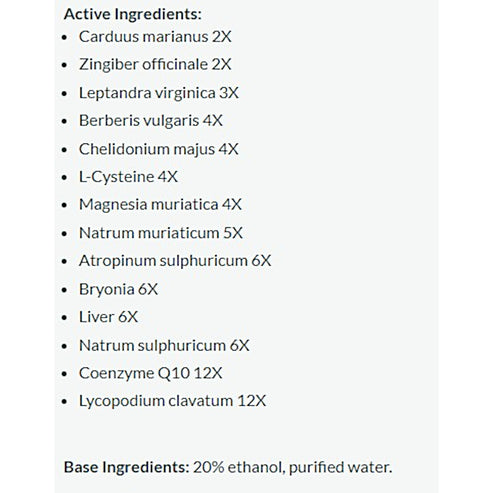Select Magnesia muriatica 4X line
The image size is (493, 493).
pos(160,204)
